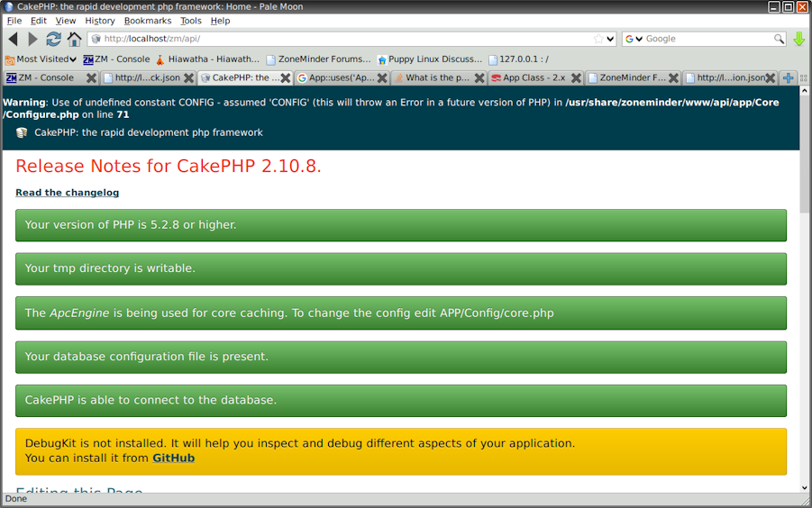Close the App Class - 2.x tab
Screen dimensions: 812x508
click(576, 77)
